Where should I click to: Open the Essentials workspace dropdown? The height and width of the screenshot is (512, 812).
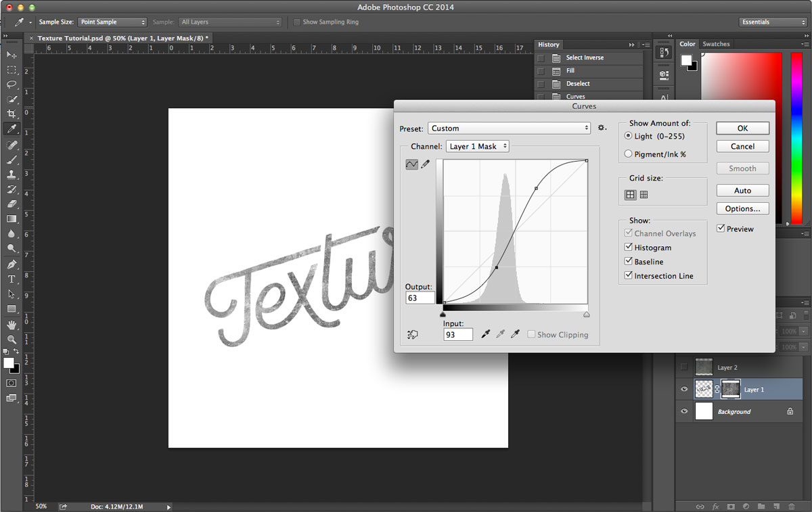tap(773, 22)
